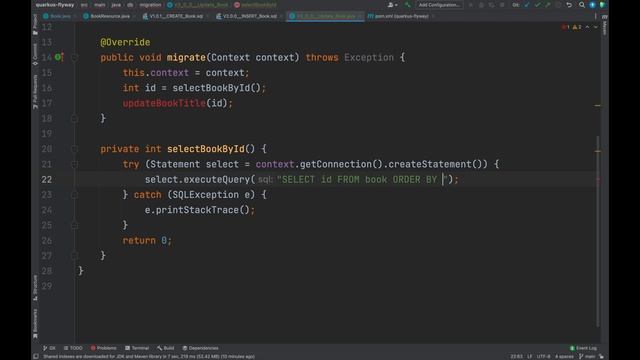Click the updateBookTitle error text on line 17
The image size is (640, 360).
coord(164,103)
